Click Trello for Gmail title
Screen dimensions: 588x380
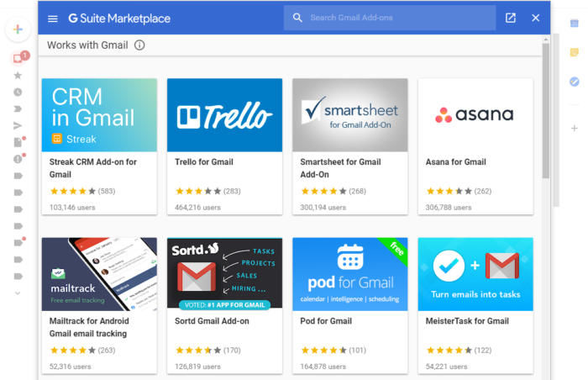tap(204, 162)
